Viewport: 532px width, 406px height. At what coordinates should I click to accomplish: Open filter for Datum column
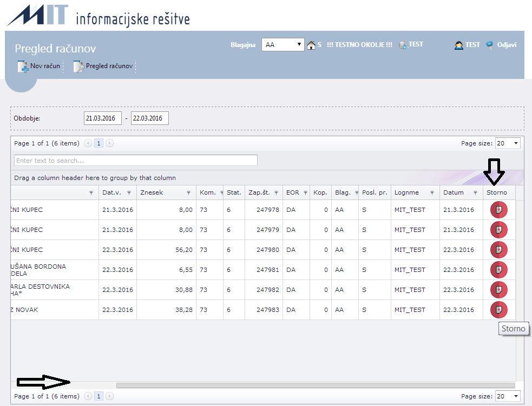point(475,192)
